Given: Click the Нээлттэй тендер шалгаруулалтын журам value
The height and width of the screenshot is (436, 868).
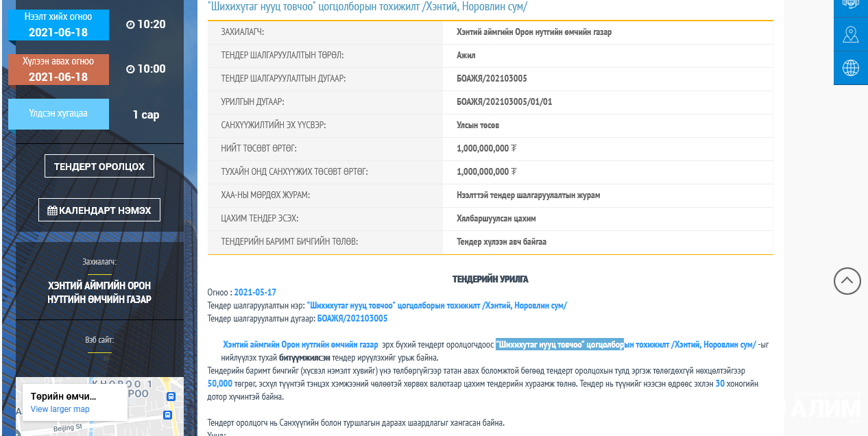Looking at the screenshot, I should [x=529, y=195].
